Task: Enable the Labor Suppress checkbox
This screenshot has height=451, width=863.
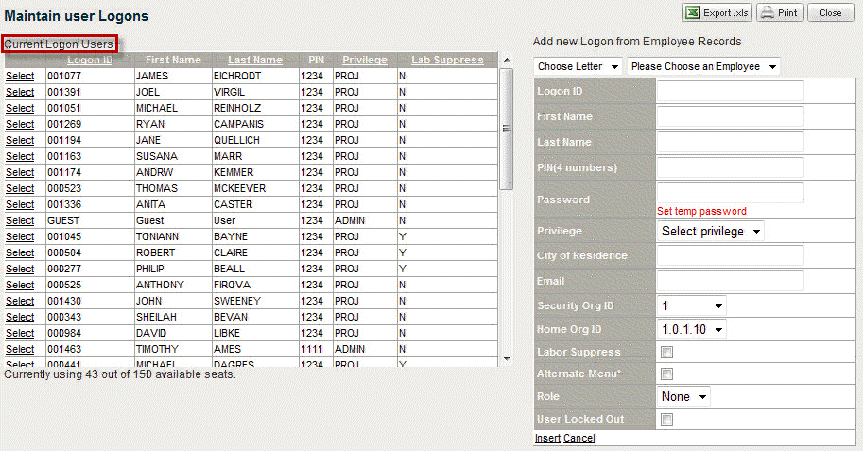Action: click(x=667, y=352)
